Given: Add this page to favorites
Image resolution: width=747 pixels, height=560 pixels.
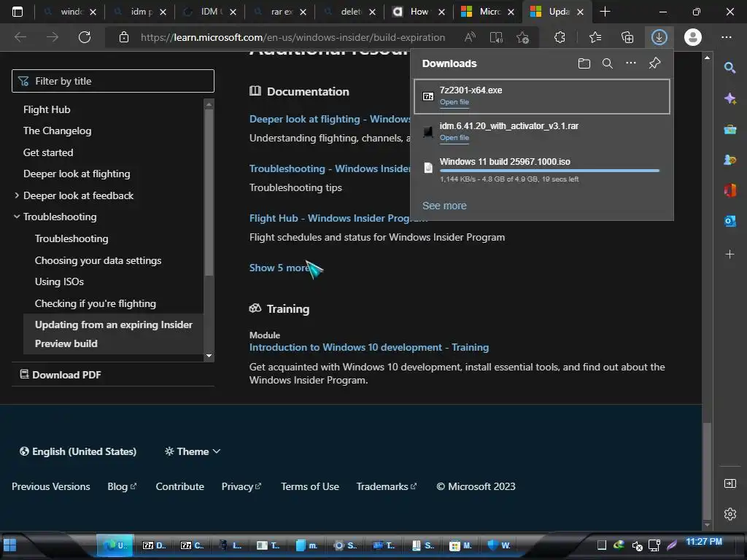Looking at the screenshot, I should coord(522,37).
